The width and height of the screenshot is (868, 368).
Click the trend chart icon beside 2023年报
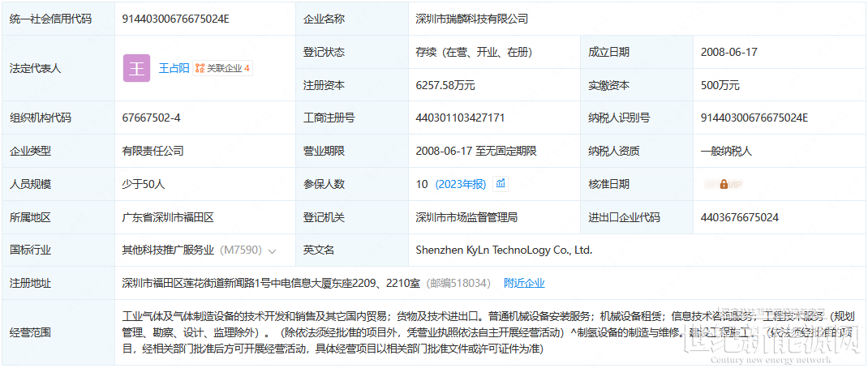pyautogui.click(x=501, y=183)
